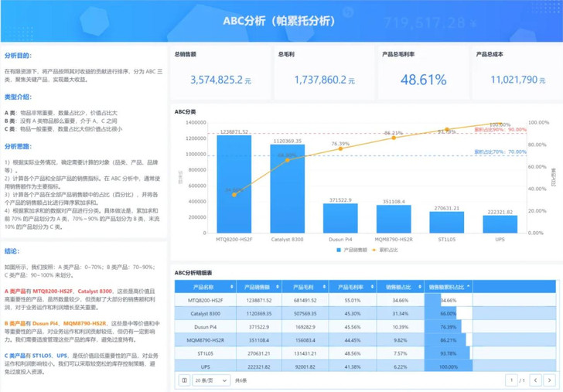Sort table by 销售额占比 column arrows
The width and height of the screenshot is (563, 392).
coord(420,287)
